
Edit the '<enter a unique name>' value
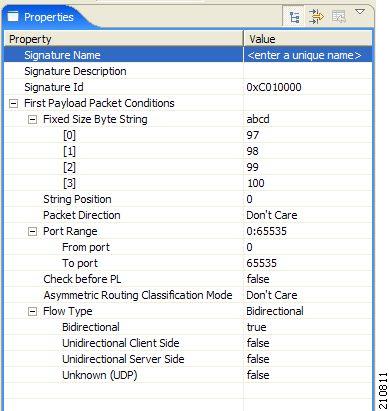pyautogui.click(x=304, y=55)
